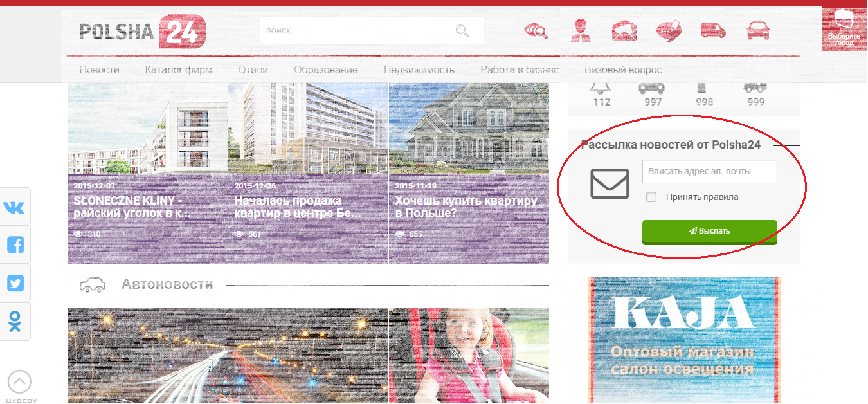
Task: Open the Odnoklassniki share icon
Action: 14,322
